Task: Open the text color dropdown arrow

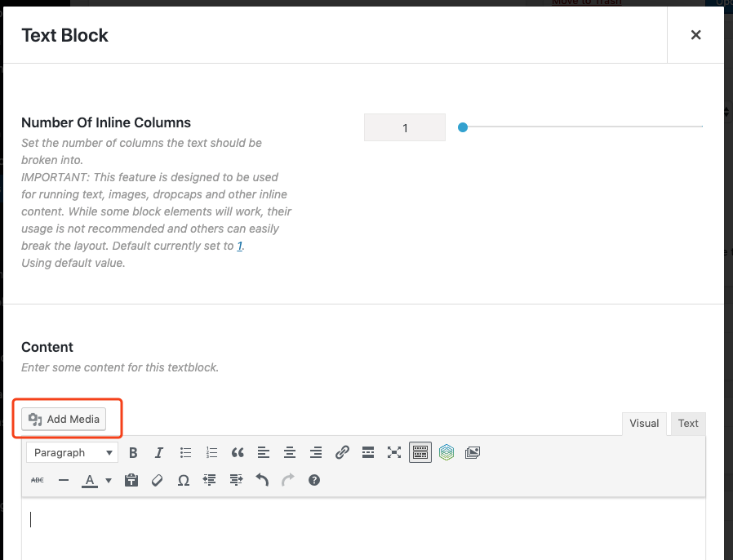Action: point(109,480)
